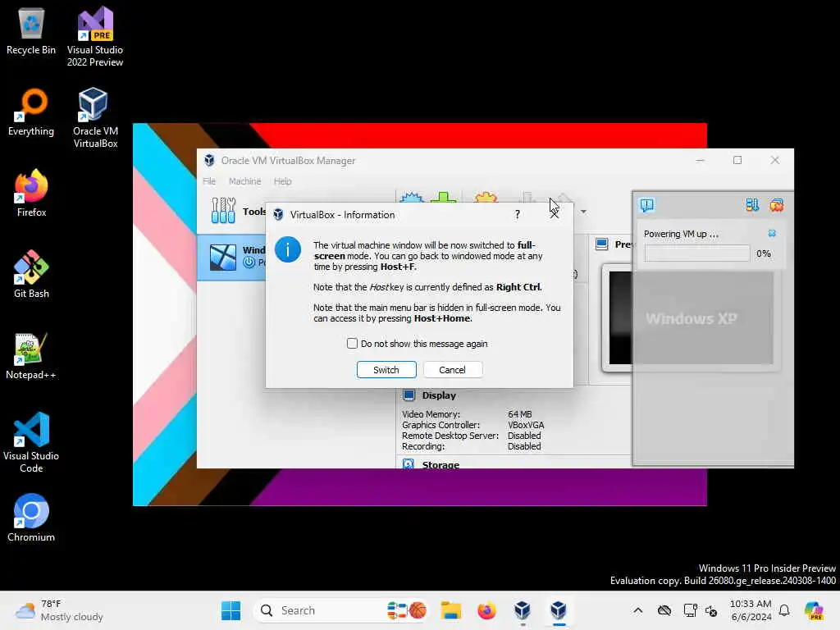Click the taskbar Search box

[340, 610]
